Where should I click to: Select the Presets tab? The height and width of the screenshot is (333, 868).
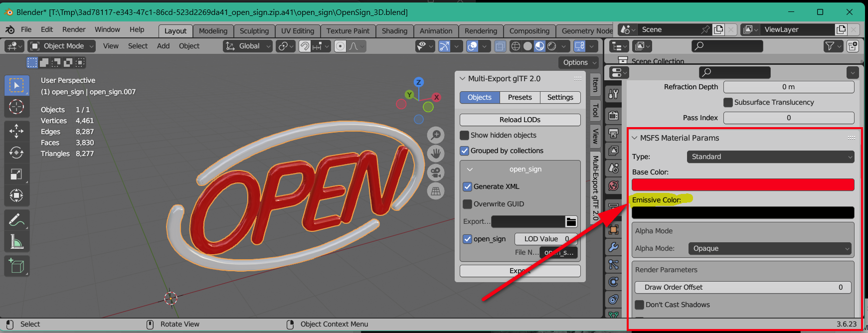point(520,97)
